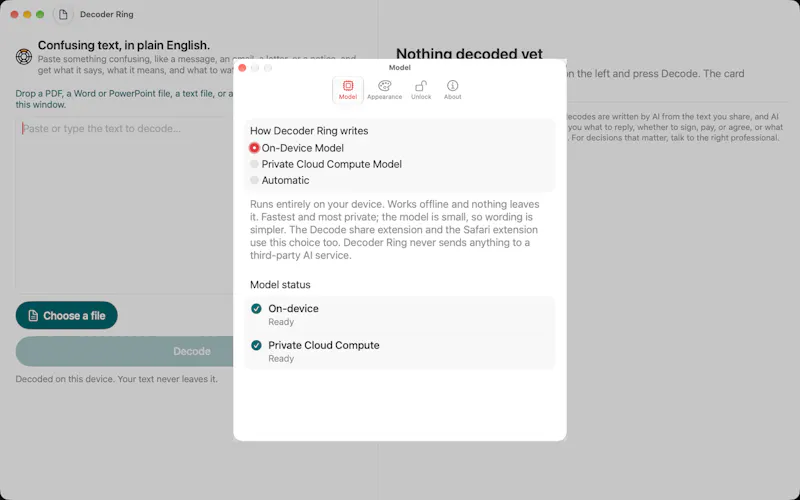The height and width of the screenshot is (500, 800).
Task: Click 'Decoded on this device' footer text
Action: [x=116, y=379]
